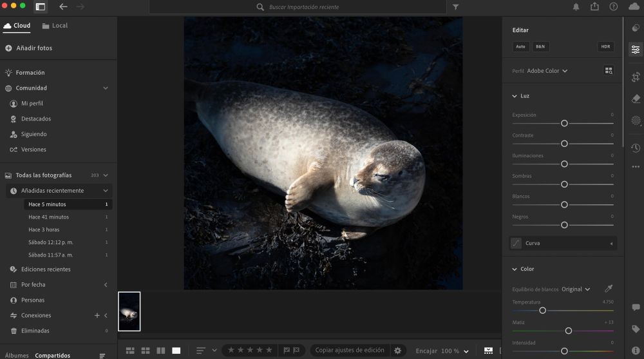Select the Healing eraser tool
The width and height of the screenshot is (644, 359).
coord(636,99)
